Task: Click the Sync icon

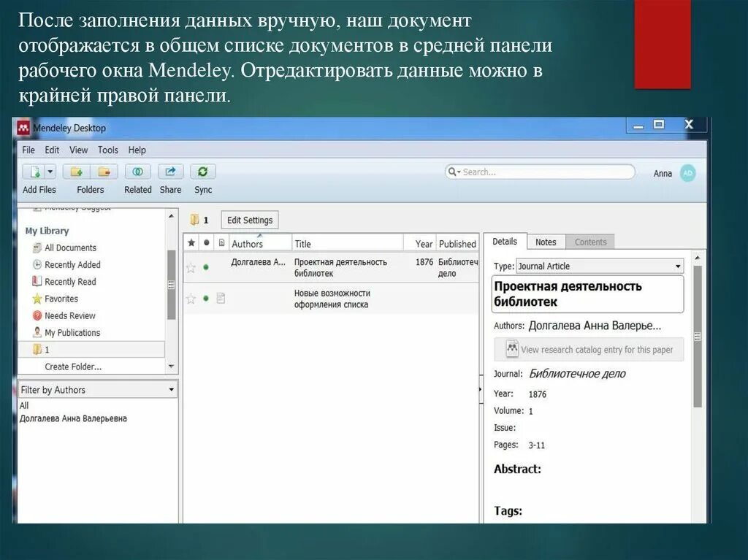Action: [203, 172]
